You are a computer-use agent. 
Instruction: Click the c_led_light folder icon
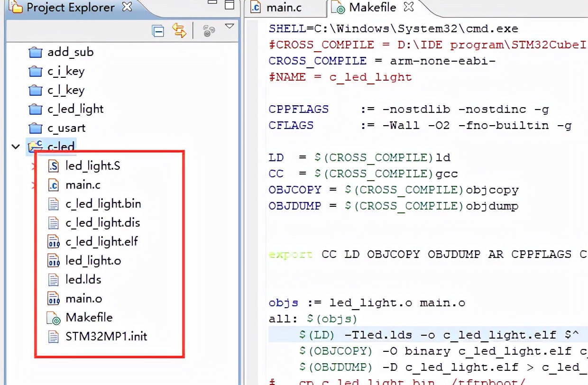click(x=36, y=109)
